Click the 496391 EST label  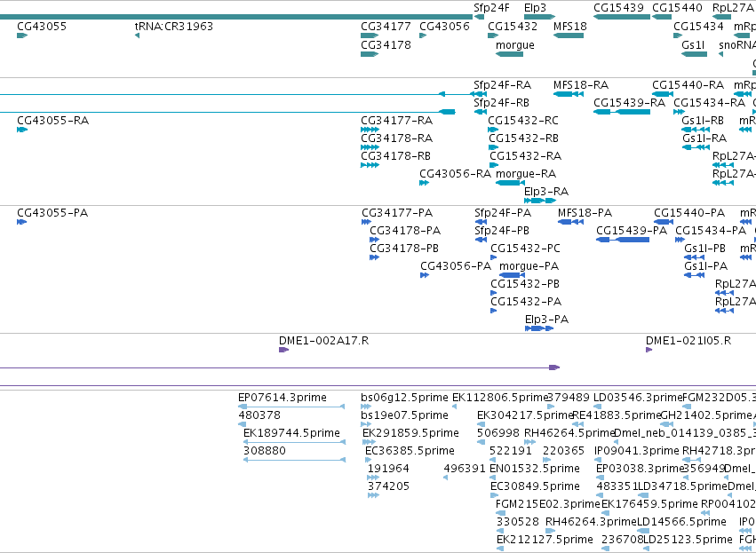465,469
